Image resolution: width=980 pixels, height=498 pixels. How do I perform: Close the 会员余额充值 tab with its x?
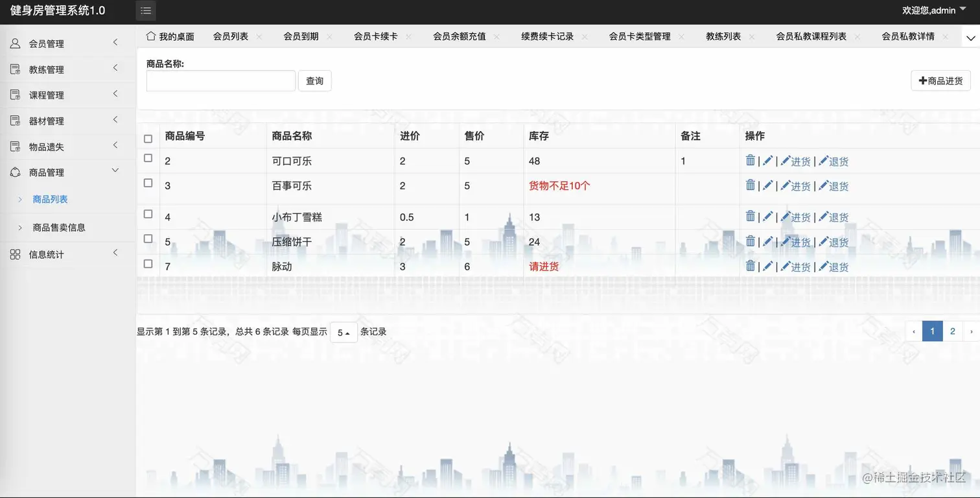(496, 37)
